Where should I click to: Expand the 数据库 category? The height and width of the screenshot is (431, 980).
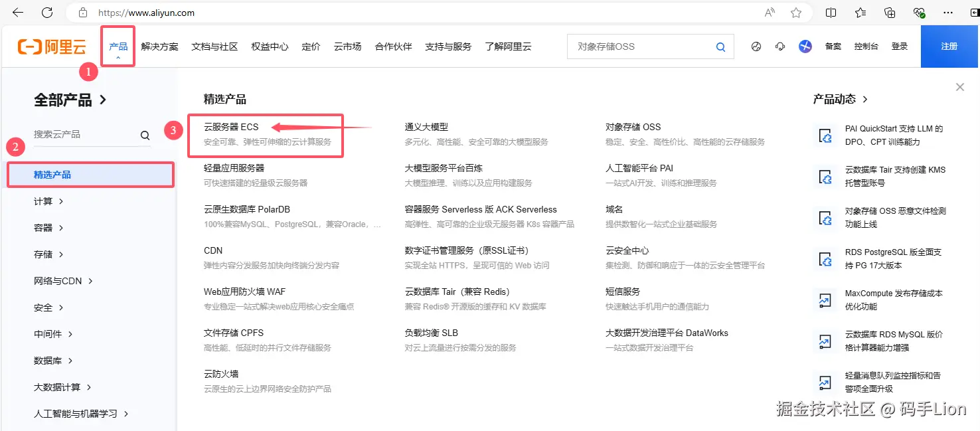tap(53, 361)
